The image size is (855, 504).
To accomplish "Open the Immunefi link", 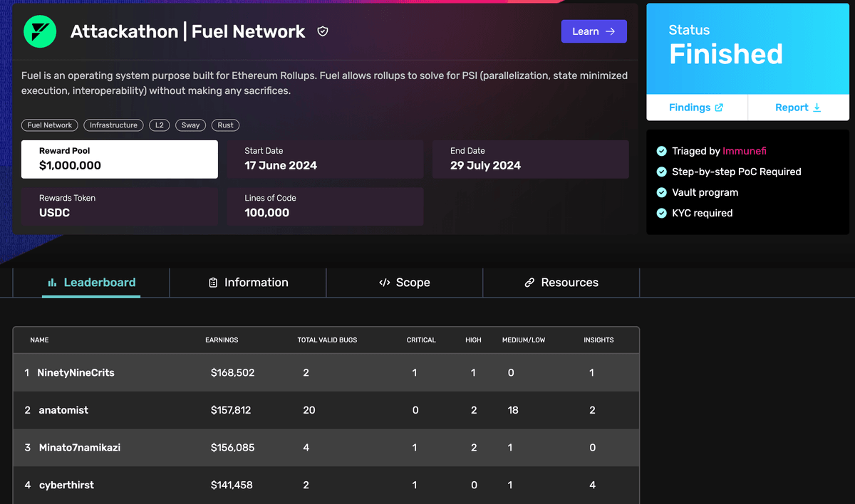I will pyautogui.click(x=745, y=151).
